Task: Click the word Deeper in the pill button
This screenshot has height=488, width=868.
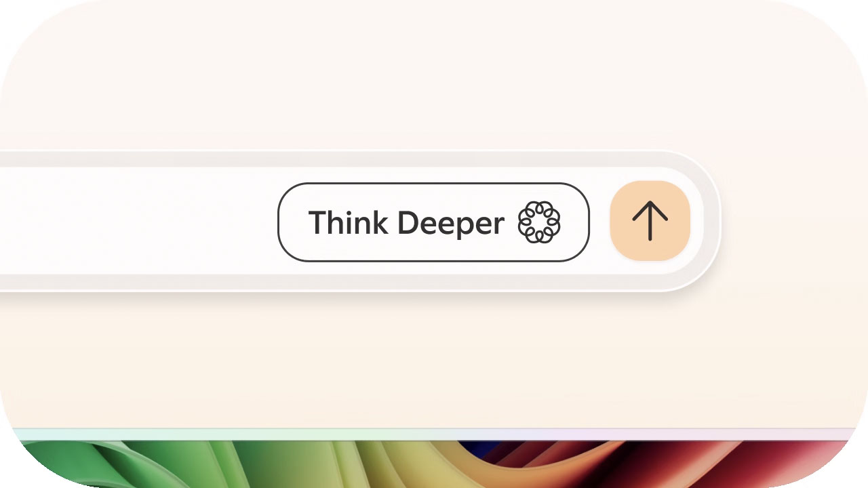Action: [x=450, y=224]
